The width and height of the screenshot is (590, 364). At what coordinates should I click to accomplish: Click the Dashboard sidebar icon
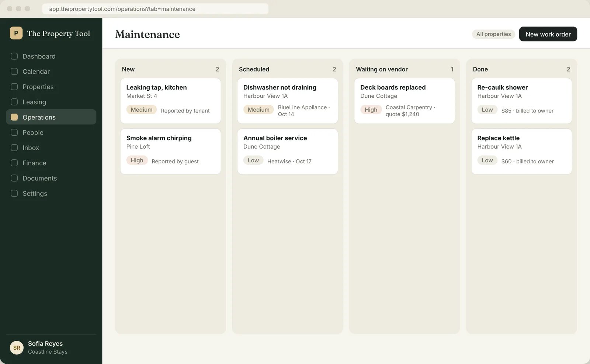point(14,56)
